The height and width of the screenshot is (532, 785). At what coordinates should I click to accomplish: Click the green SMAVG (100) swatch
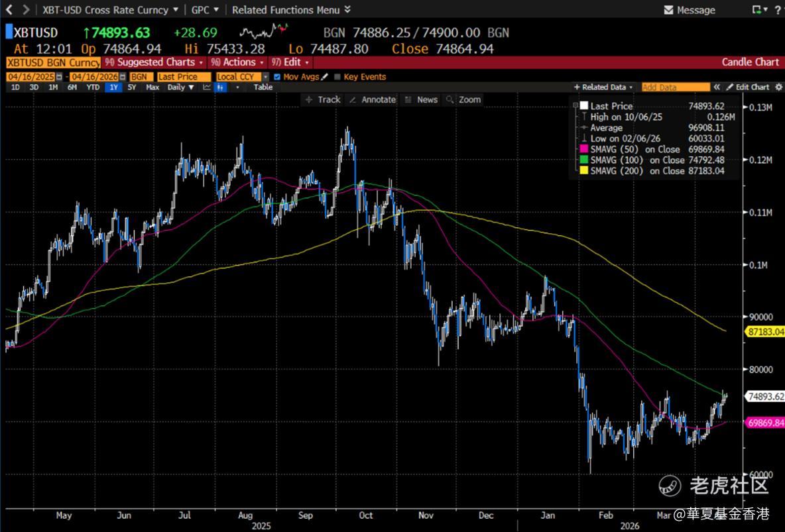[583, 160]
